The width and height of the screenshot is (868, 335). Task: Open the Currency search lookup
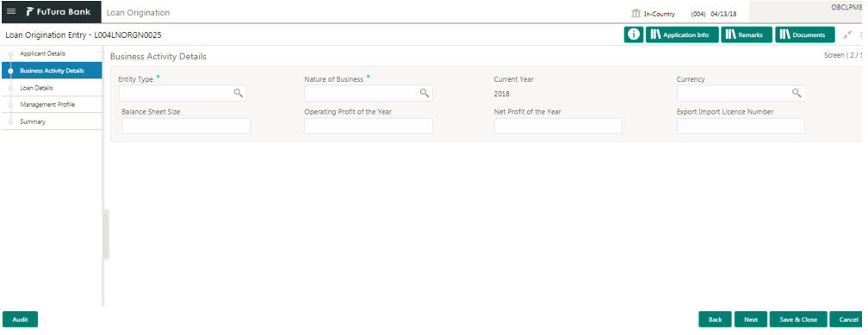797,93
